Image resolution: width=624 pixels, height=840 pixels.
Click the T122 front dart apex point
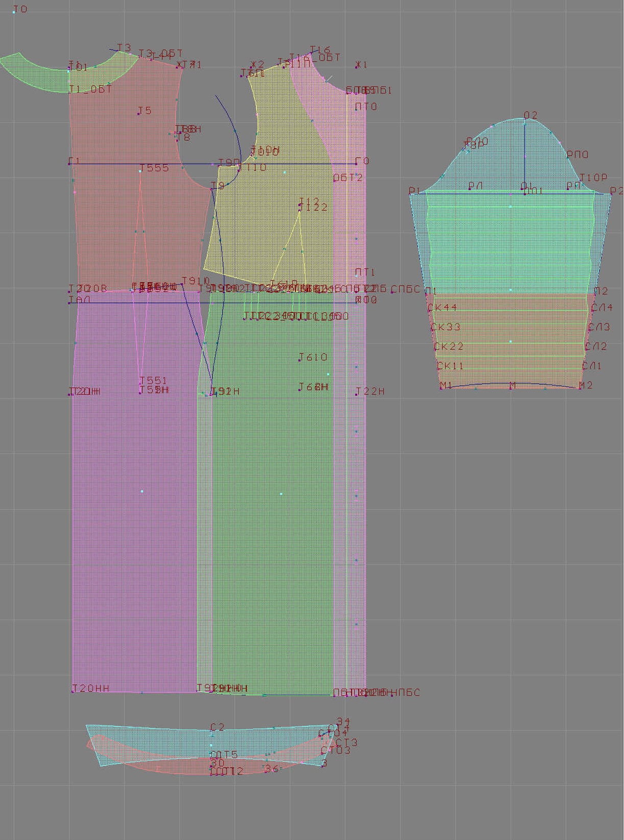point(299,209)
